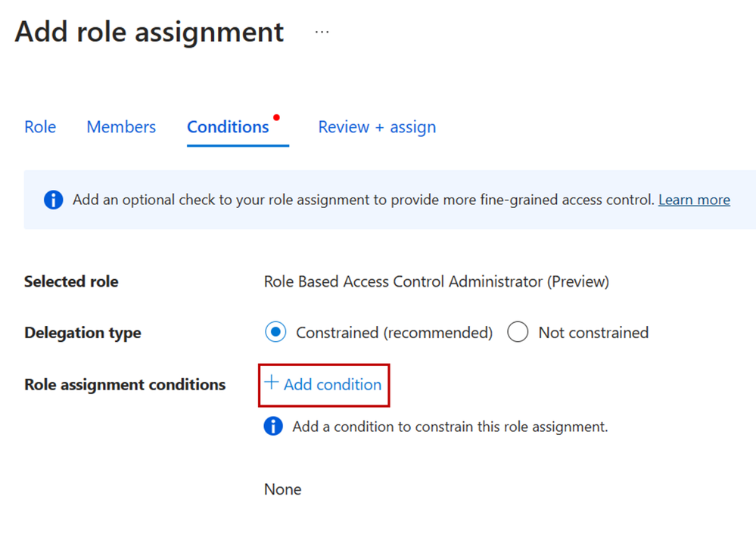Click the Delegation type label
Viewport: 756px width, 537px height.
(x=82, y=333)
